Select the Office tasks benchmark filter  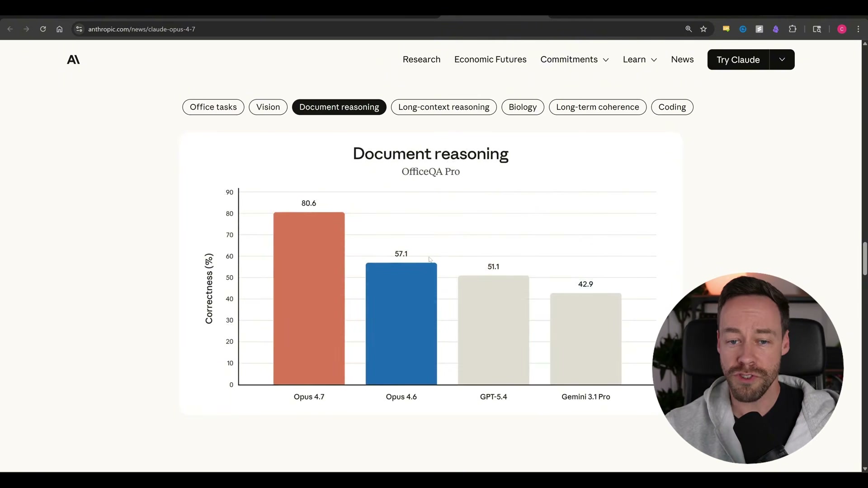click(213, 107)
